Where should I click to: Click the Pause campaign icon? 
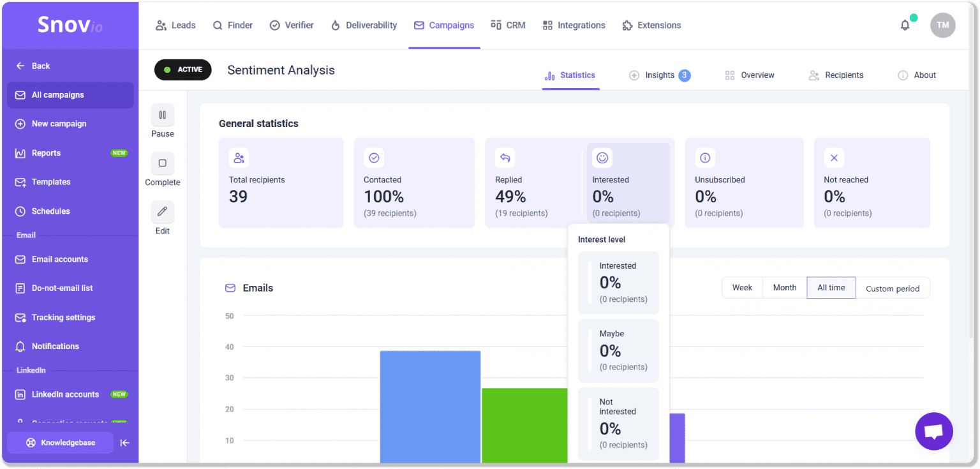(x=162, y=115)
